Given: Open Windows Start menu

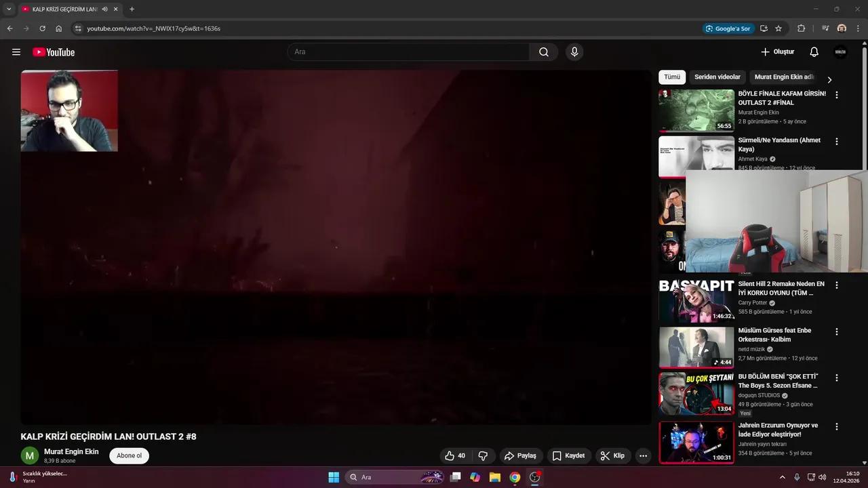Looking at the screenshot, I should click(334, 477).
